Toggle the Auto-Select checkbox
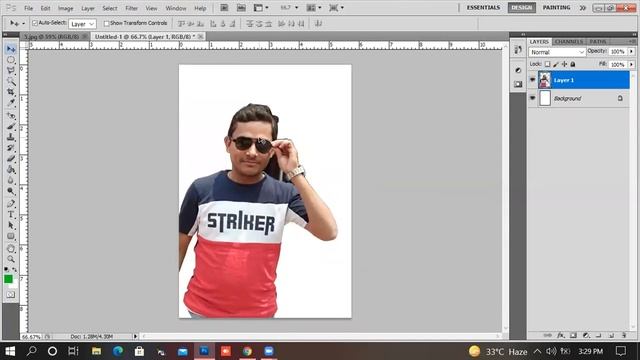 click(35, 23)
